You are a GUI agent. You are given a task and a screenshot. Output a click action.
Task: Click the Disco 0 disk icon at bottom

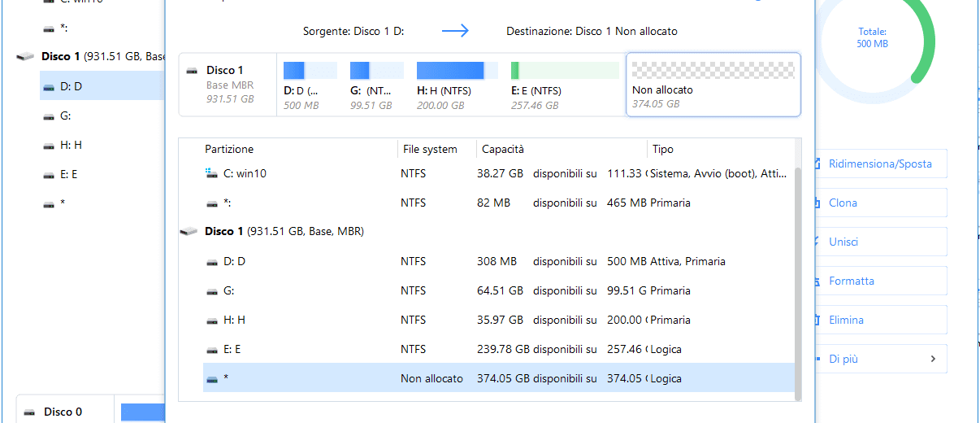point(31,412)
